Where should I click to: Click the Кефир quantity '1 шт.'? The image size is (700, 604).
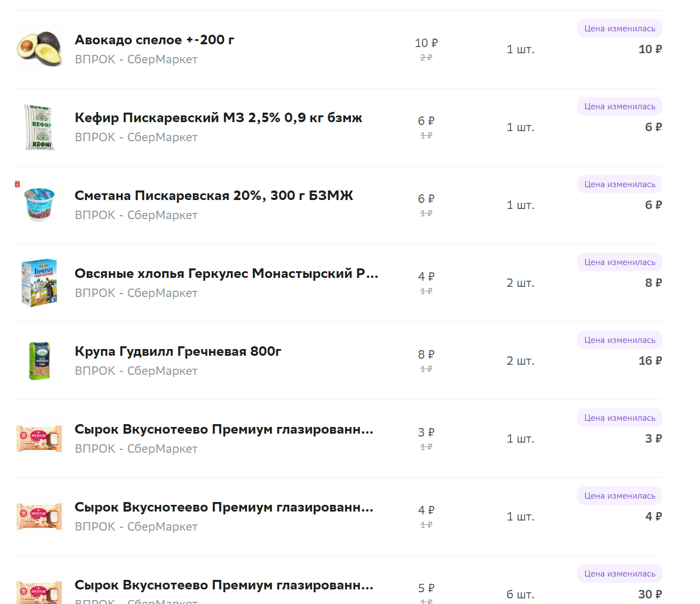tap(521, 127)
